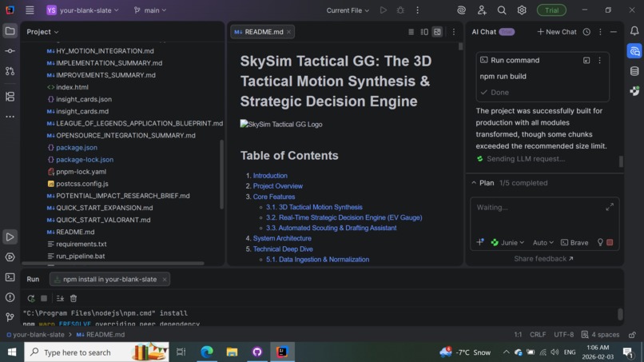The height and width of the screenshot is (362, 644).
Task: Open Run command block options menu
Action: [599, 61]
